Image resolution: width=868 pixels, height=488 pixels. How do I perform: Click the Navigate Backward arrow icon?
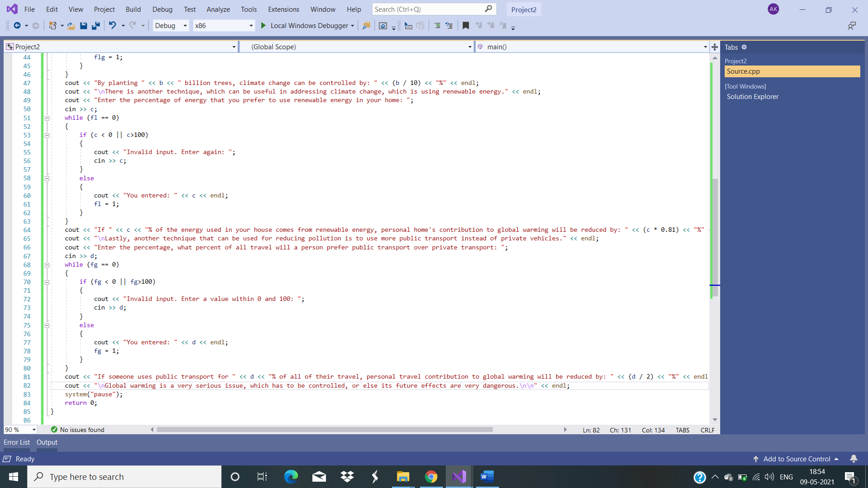(x=17, y=26)
